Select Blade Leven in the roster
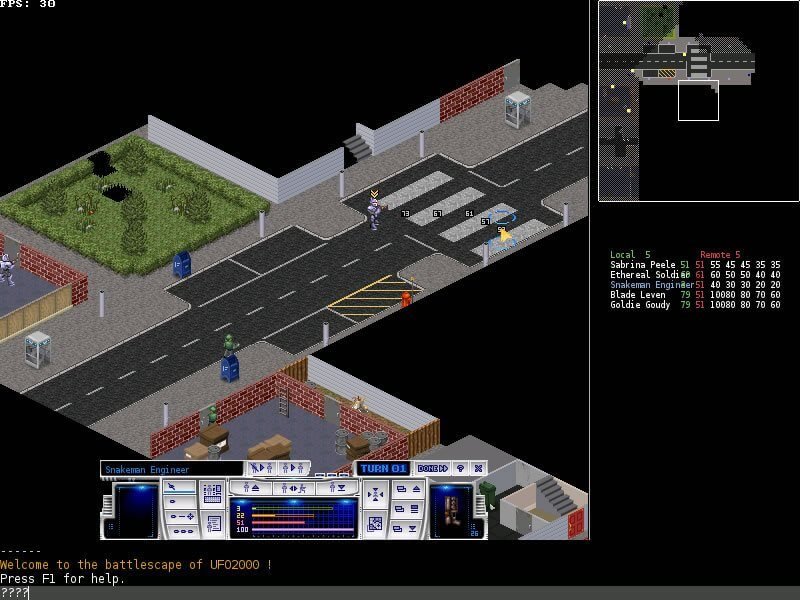 [695, 295]
